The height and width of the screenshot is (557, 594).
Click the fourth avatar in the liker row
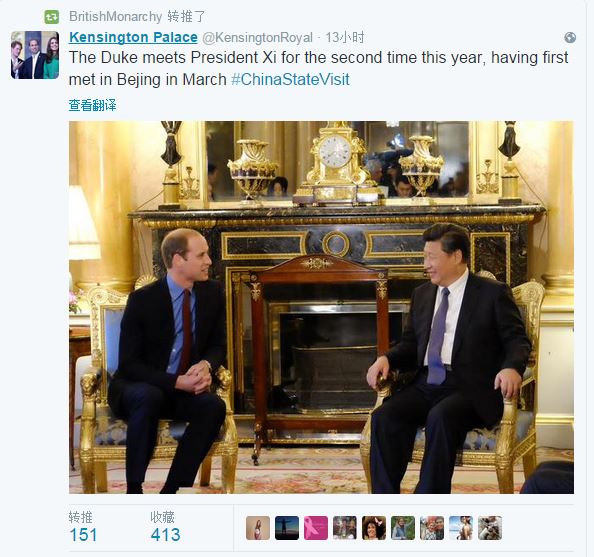pos(345,528)
